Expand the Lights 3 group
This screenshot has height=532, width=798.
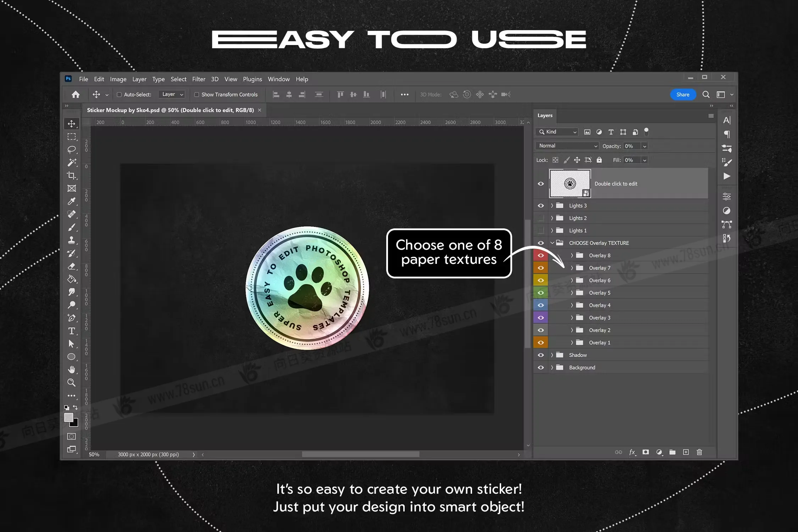(x=552, y=206)
